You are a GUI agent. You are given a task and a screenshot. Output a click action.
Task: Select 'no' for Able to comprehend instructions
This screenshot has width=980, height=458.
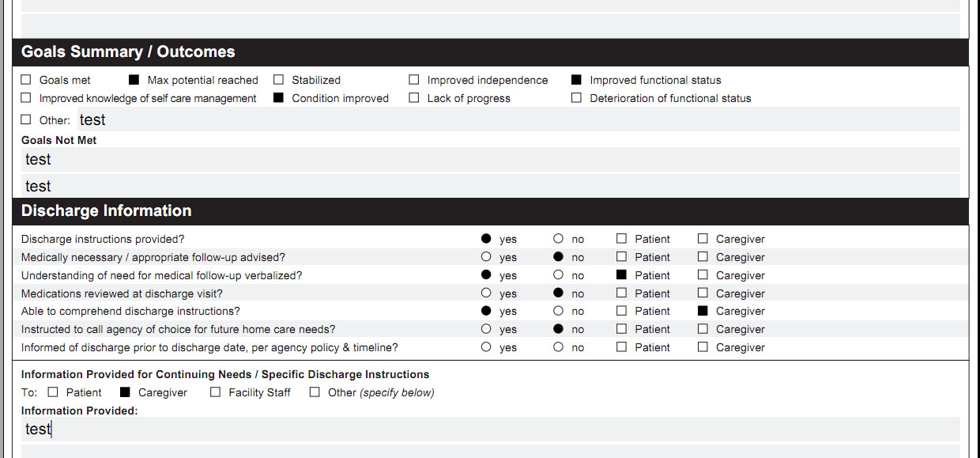(x=559, y=311)
